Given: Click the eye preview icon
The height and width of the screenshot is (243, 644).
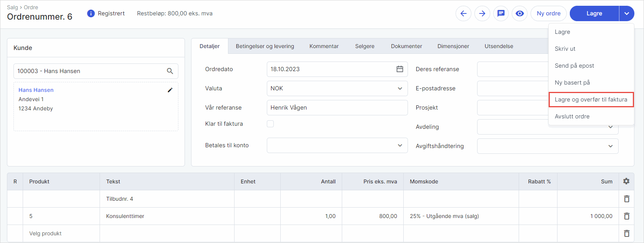Looking at the screenshot, I should coord(520,13).
